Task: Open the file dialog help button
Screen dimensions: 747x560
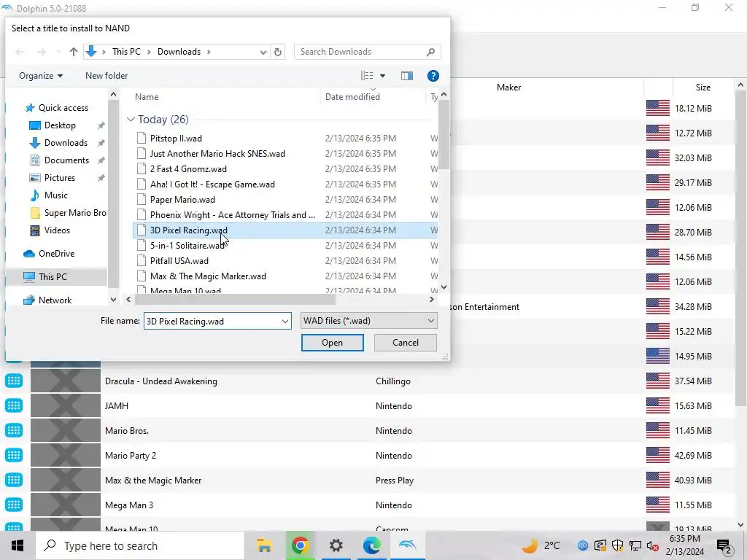Action: click(433, 76)
